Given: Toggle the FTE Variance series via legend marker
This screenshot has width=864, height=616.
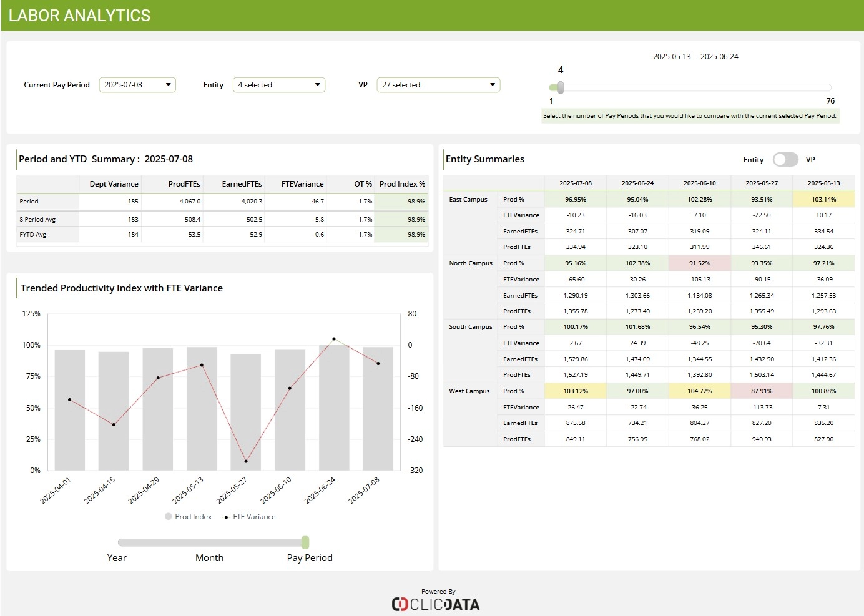Looking at the screenshot, I should [227, 516].
